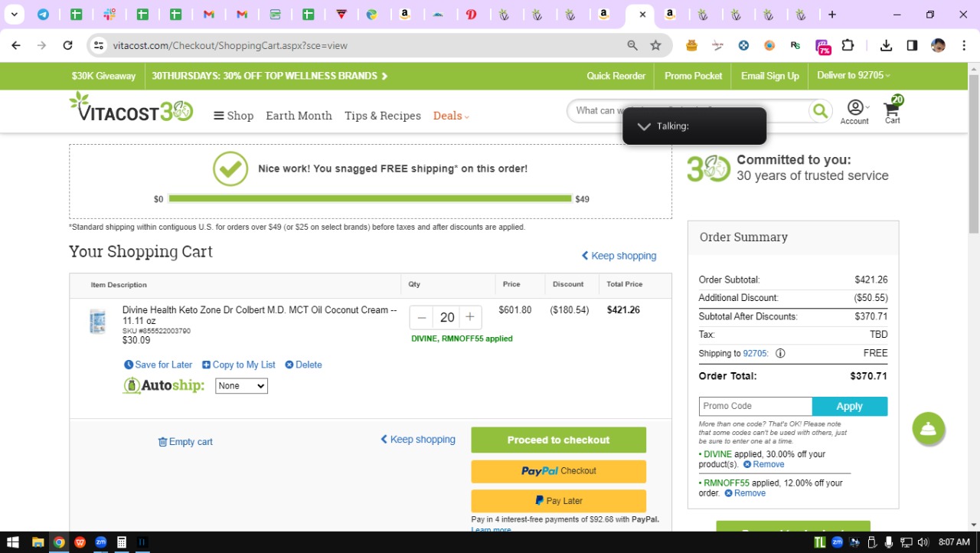Expand the Deals dropdown menu
The width and height of the screenshot is (980, 553).
(452, 116)
